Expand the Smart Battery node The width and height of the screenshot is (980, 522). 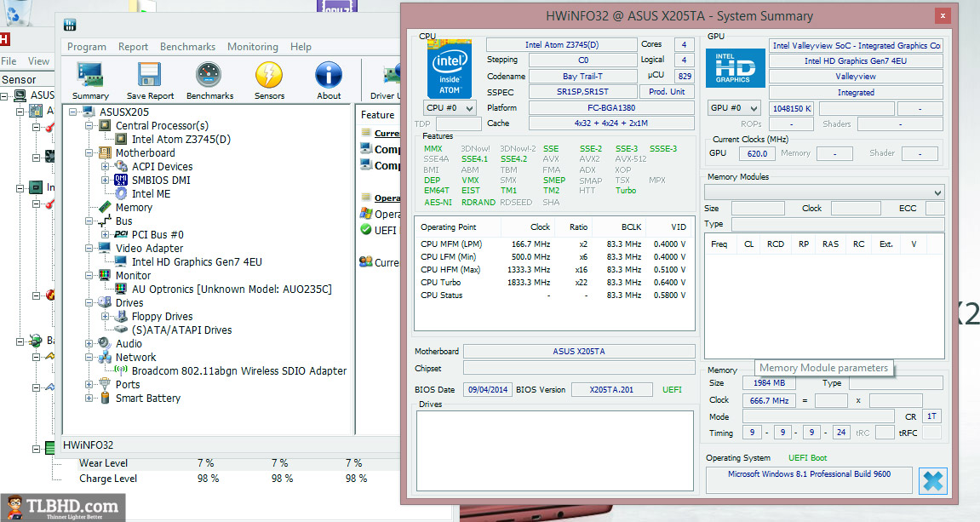coord(89,399)
